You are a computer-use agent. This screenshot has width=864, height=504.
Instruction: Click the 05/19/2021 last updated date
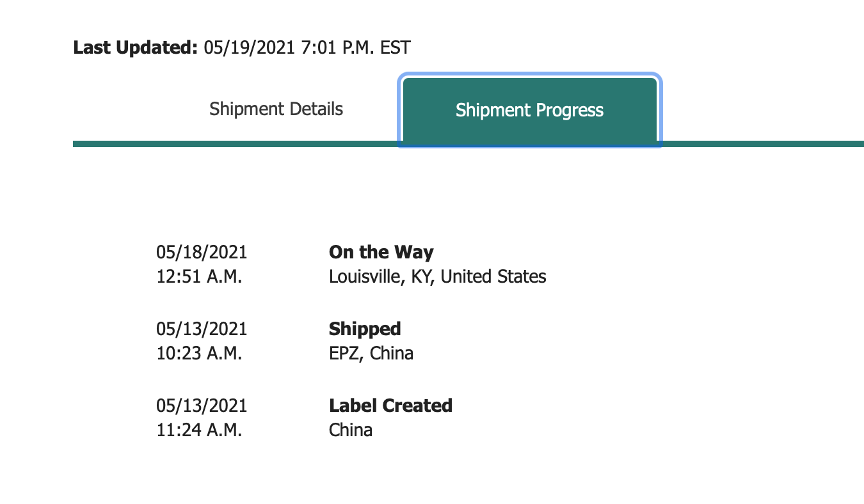point(250,47)
